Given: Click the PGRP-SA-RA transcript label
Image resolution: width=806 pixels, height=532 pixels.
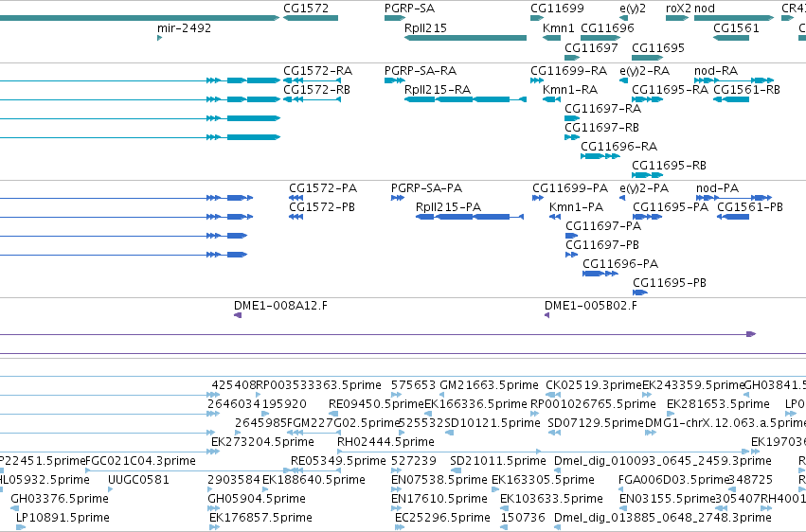Looking at the screenshot, I should coord(421,70).
